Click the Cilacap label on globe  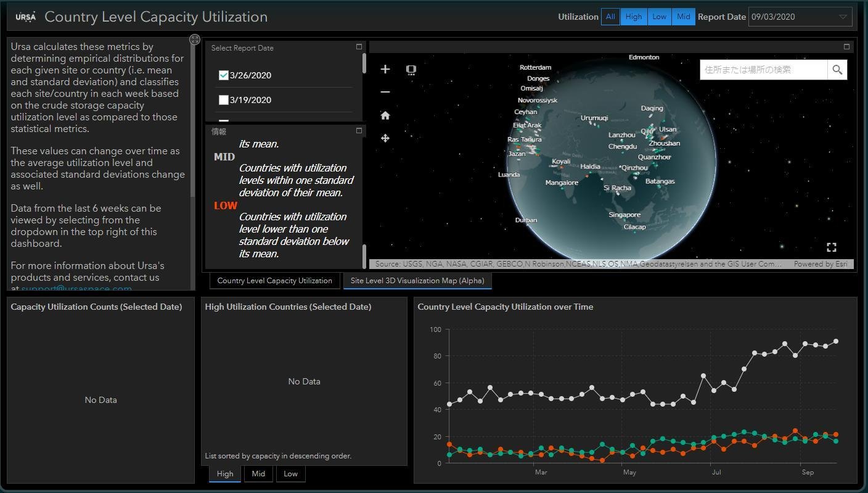[x=634, y=227]
